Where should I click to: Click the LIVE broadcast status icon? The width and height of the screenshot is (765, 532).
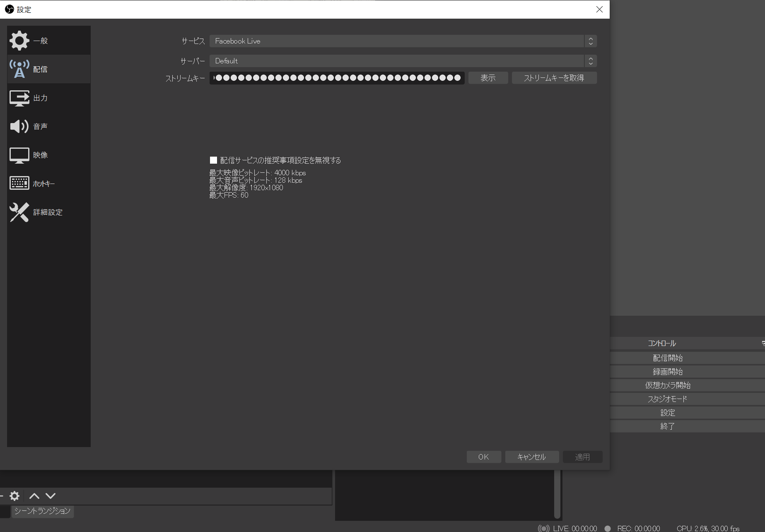click(x=543, y=528)
